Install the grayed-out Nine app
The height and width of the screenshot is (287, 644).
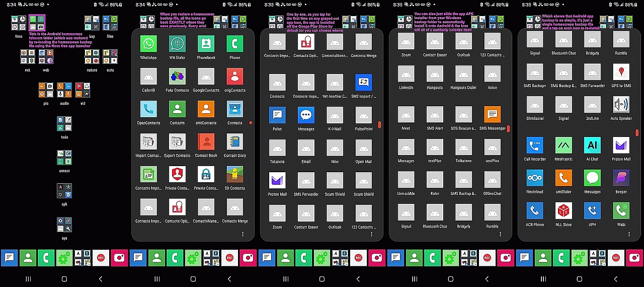pos(335,148)
